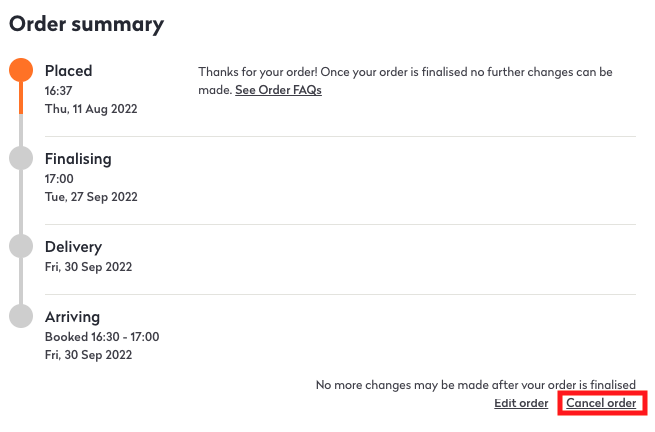This screenshot has width=655, height=432.
Task: Click the Finalising stage label
Action: click(78, 158)
